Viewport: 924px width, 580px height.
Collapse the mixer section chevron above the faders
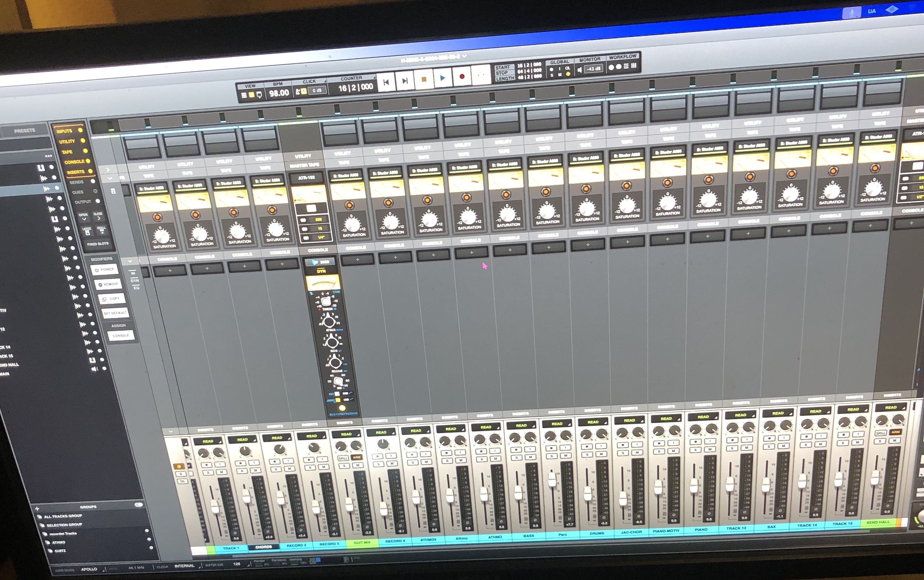coord(171,432)
